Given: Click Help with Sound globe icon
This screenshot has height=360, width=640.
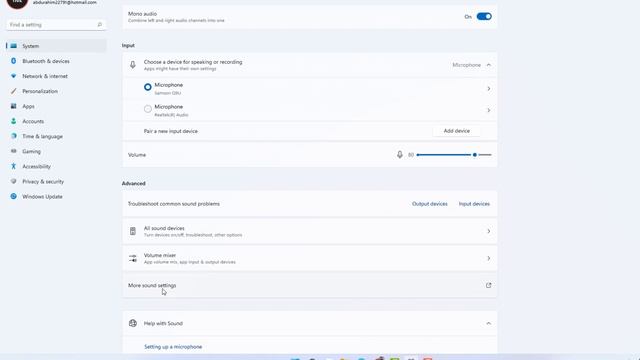Looking at the screenshot, I should pyautogui.click(x=133, y=323).
